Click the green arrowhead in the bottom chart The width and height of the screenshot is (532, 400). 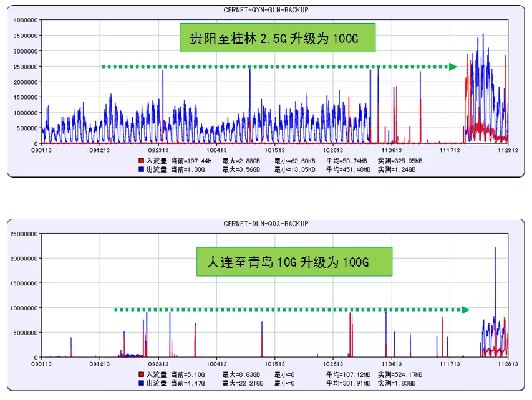(465, 310)
